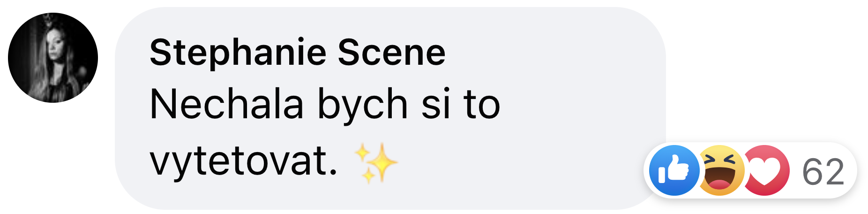
Task: Click the word "bych" in the comment
Action: tap(363, 106)
